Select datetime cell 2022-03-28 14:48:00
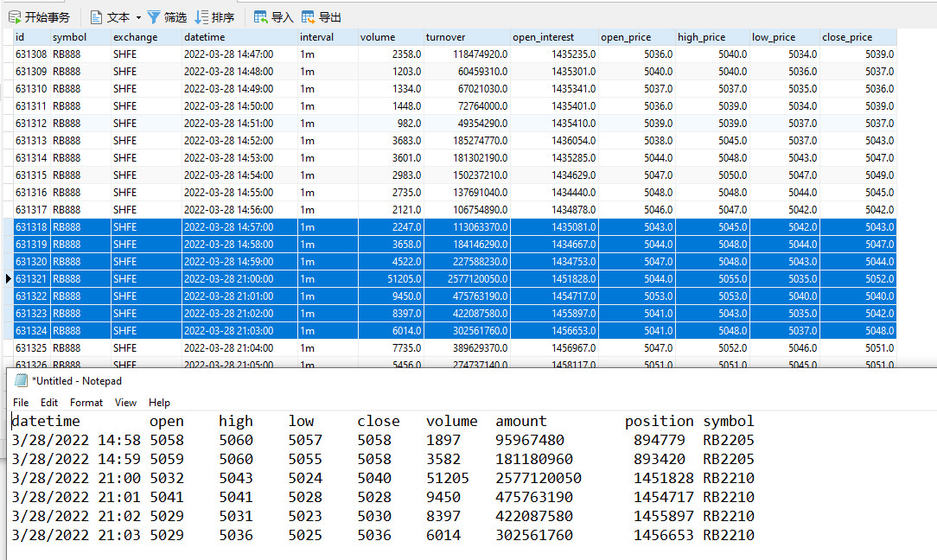This screenshot has width=937, height=560. (x=239, y=72)
